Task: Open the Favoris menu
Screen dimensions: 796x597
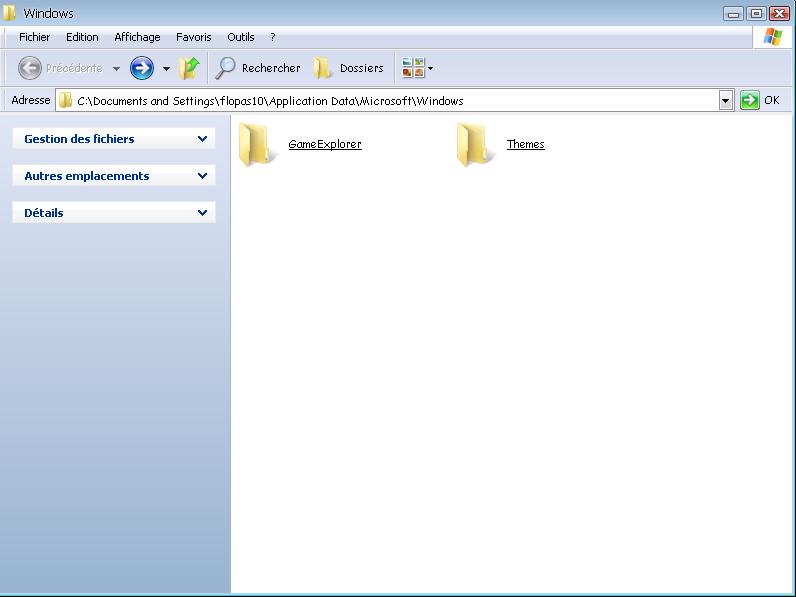Action: pos(193,37)
